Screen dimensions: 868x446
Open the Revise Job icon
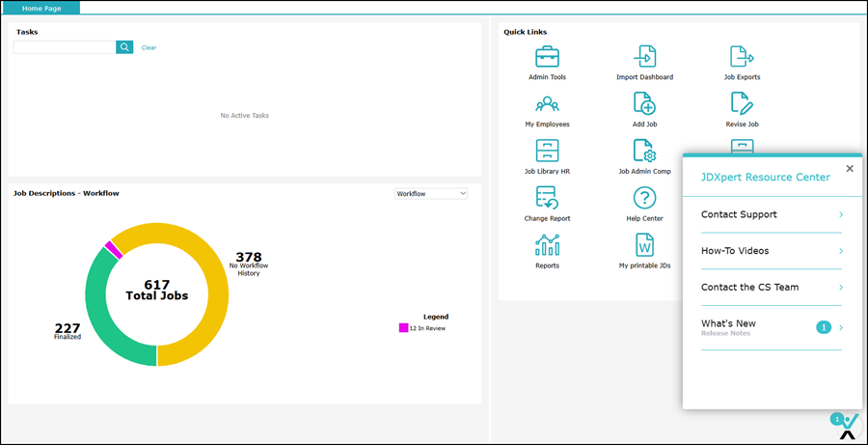coord(742,104)
